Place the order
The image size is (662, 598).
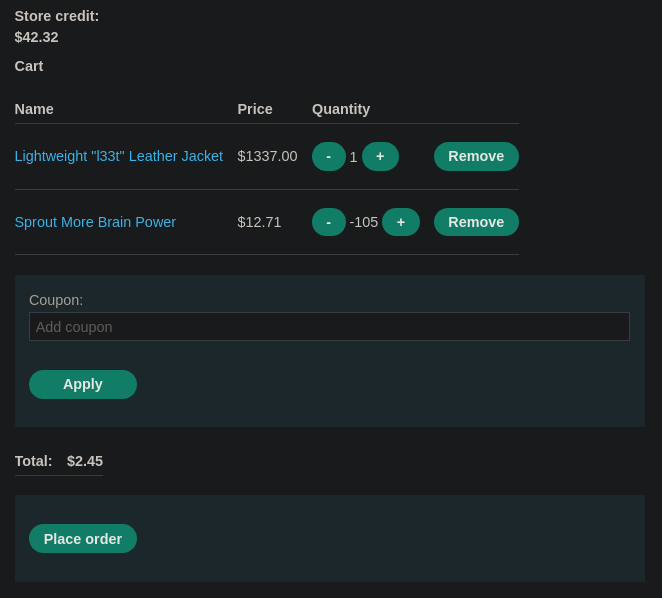point(83,538)
